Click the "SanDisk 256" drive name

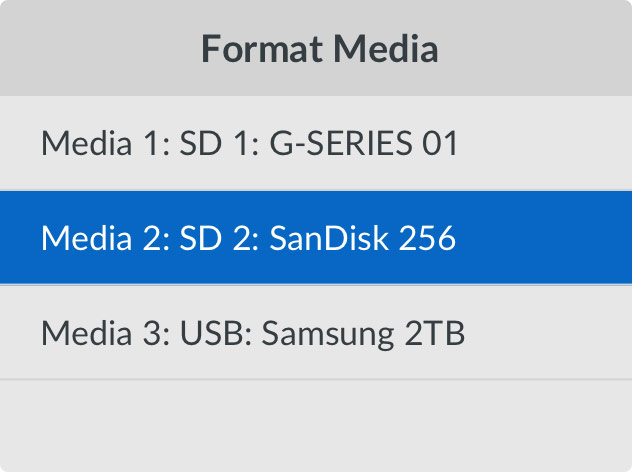[363, 238]
